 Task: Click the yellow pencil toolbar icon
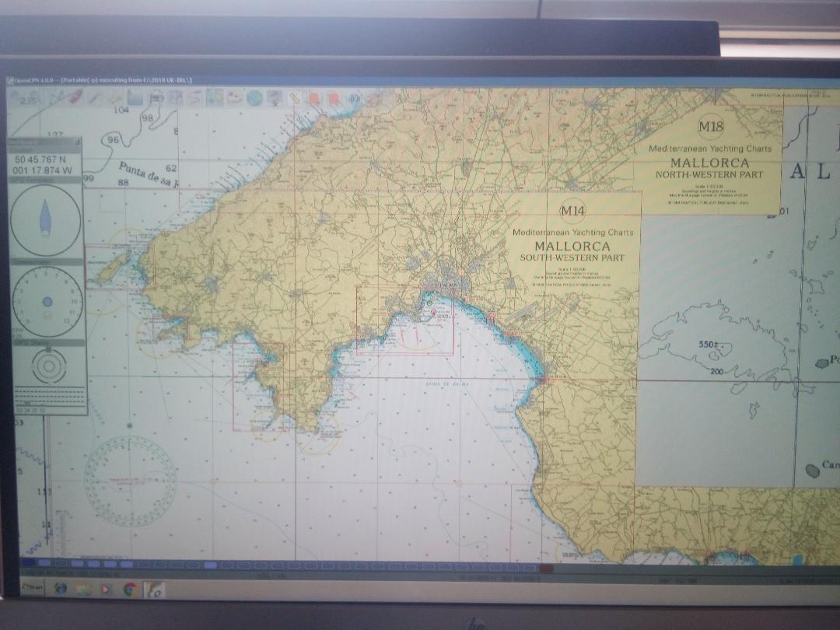click(294, 98)
